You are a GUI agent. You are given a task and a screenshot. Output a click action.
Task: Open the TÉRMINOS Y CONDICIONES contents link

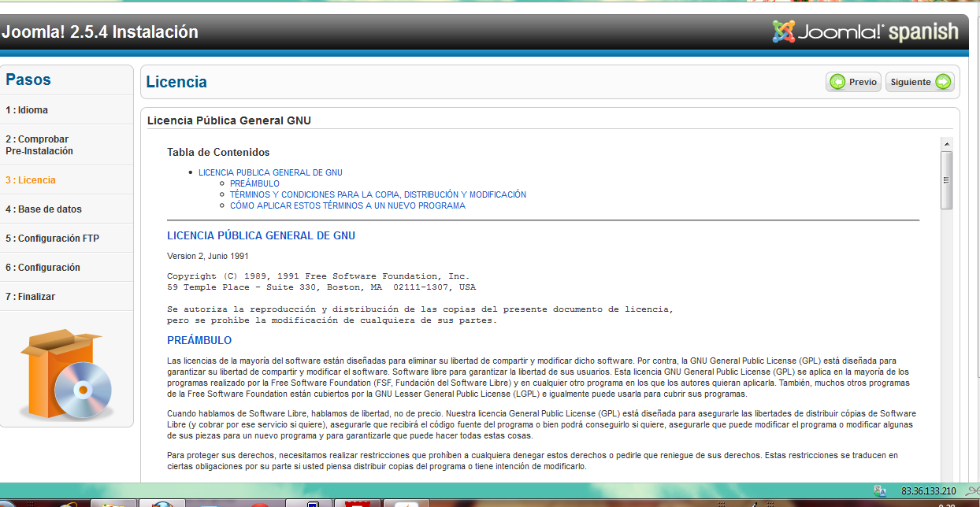click(x=377, y=194)
